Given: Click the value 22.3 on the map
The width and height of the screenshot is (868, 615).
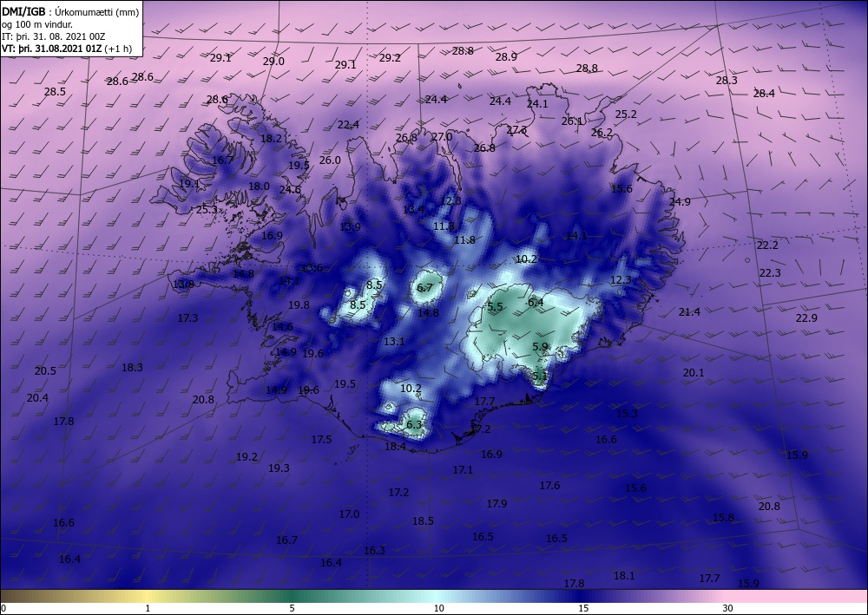Looking at the screenshot, I should coord(770,273).
